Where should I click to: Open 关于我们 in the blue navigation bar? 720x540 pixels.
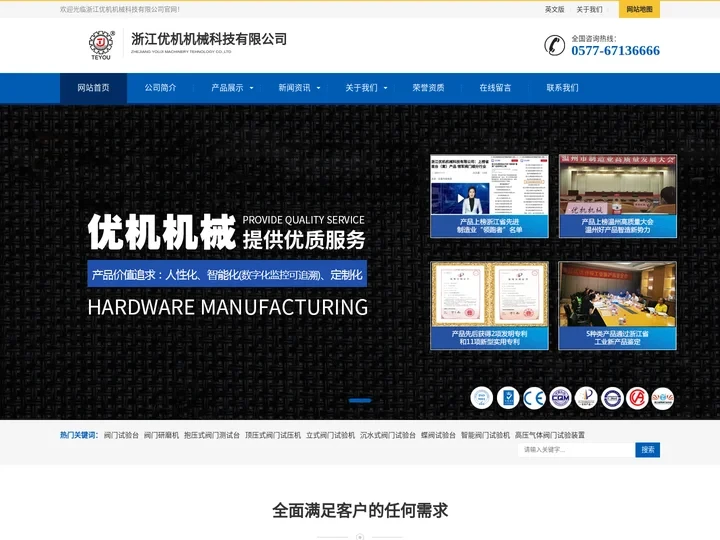[361, 88]
